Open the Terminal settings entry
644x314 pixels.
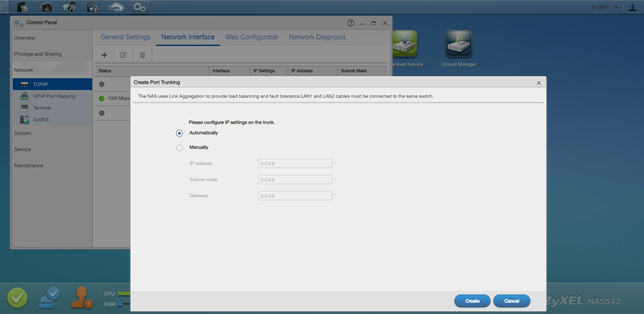[x=42, y=108]
